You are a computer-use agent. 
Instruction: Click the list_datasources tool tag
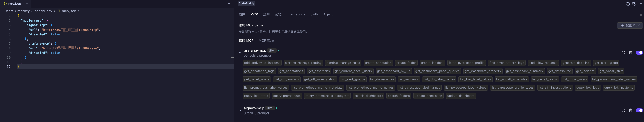382,79
